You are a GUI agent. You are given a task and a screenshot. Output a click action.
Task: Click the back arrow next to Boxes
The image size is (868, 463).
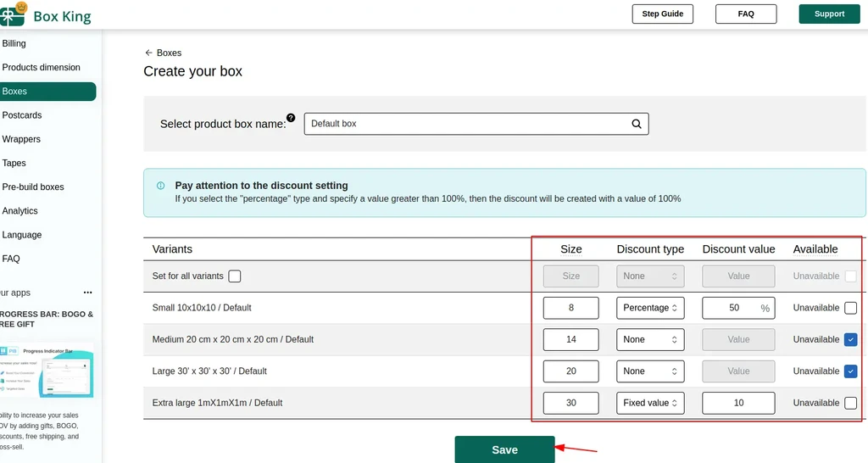[148, 53]
